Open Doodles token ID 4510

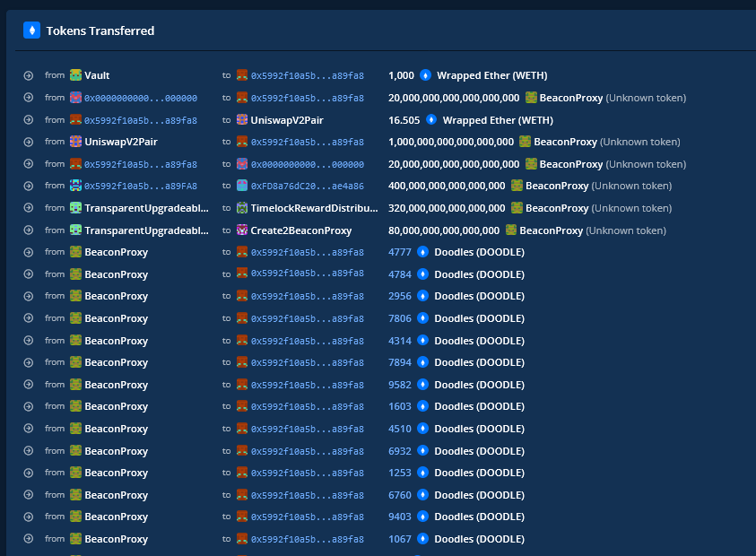pos(400,429)
